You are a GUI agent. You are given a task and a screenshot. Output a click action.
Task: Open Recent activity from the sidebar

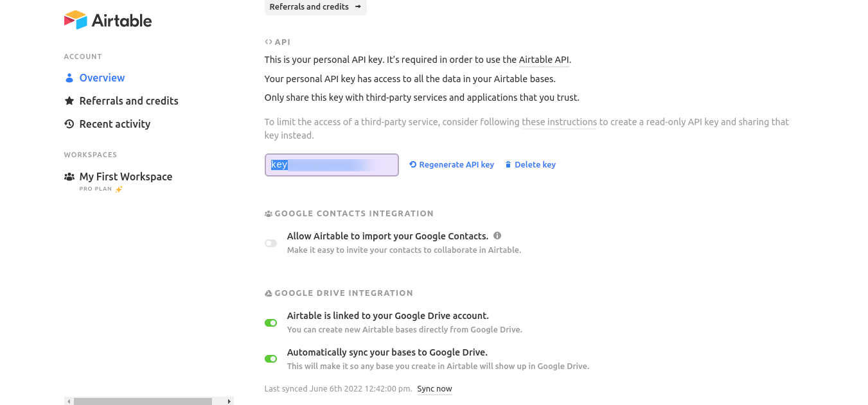(114, 123)
